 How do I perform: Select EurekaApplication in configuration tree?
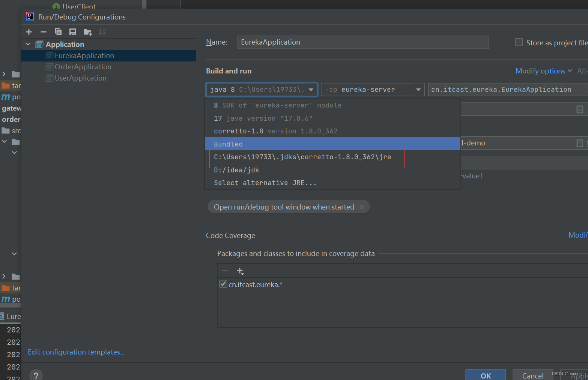point(109,56)
